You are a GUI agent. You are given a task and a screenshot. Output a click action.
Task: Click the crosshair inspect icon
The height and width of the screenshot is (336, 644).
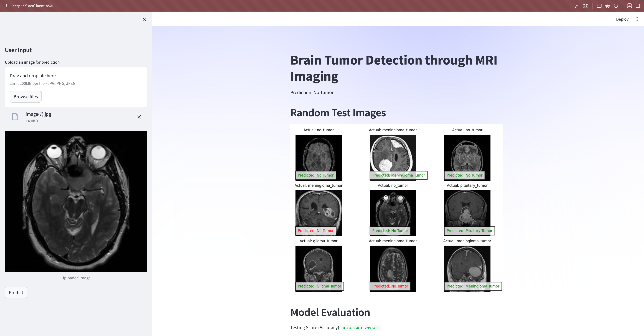tap(616, 6)
